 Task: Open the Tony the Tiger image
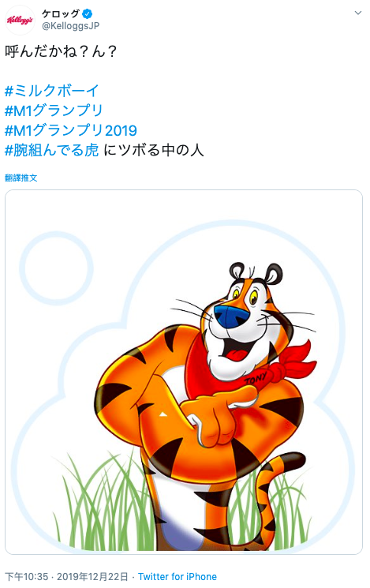pos(184,372)
